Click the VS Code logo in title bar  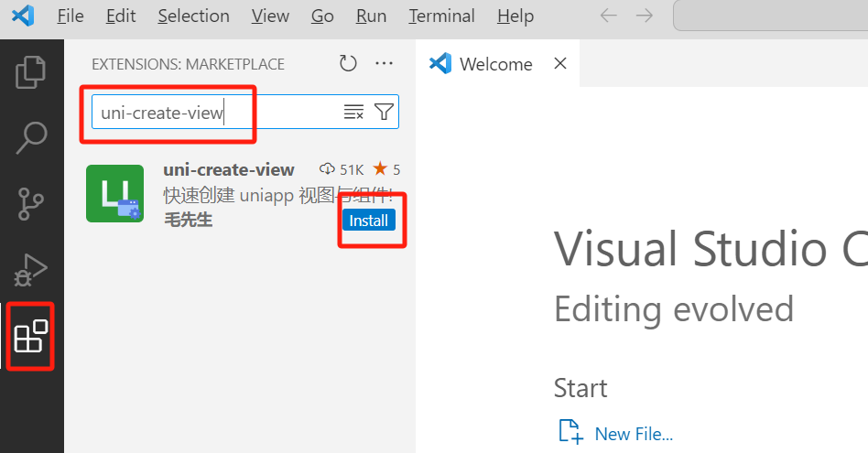tap(23, 16)
